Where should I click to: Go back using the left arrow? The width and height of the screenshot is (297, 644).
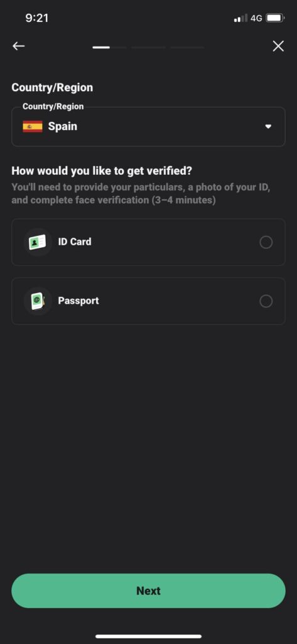[18, 46]
